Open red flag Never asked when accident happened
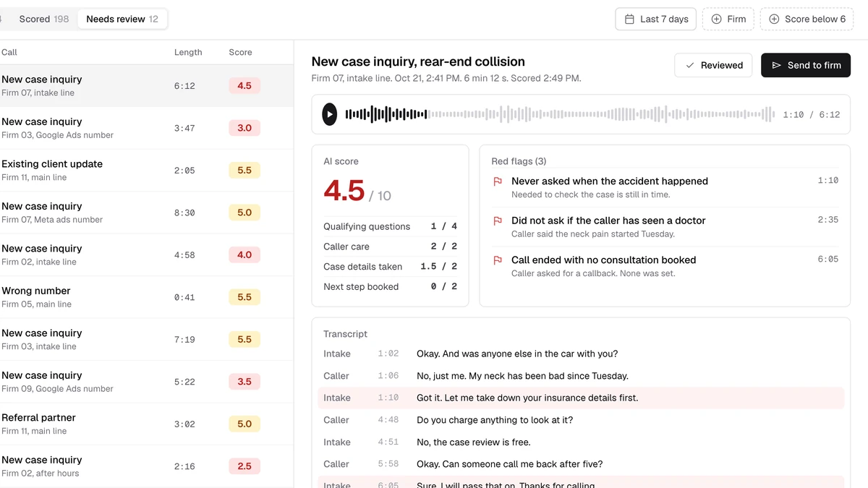The image size is (868, 488). (665, 187)
